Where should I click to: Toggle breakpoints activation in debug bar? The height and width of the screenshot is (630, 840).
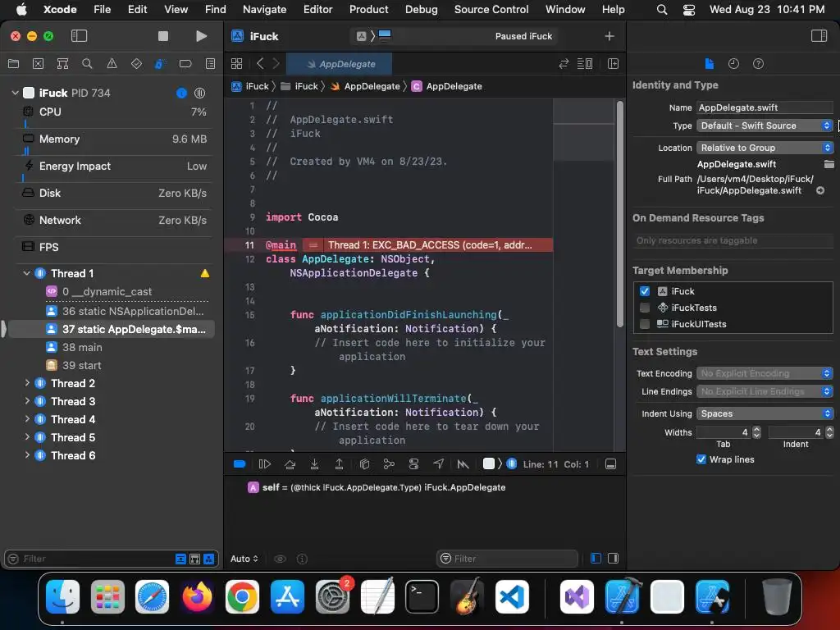[x=240, y=464]
